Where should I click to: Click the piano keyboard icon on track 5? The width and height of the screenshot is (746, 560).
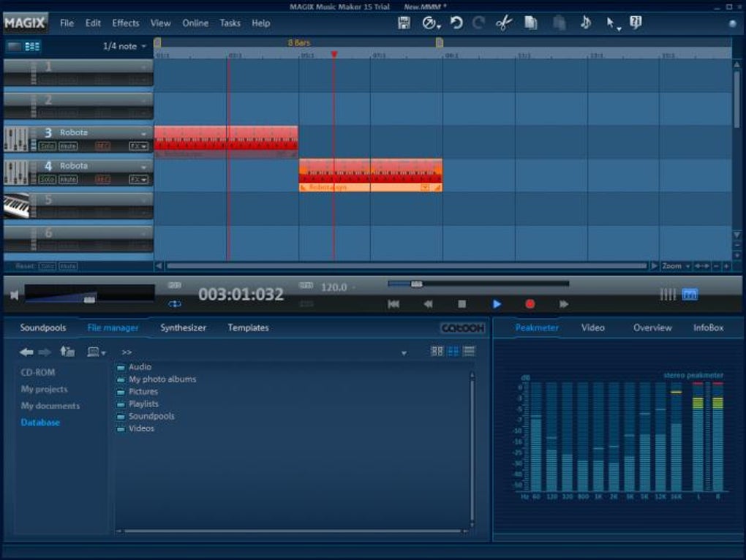[16, 206]
